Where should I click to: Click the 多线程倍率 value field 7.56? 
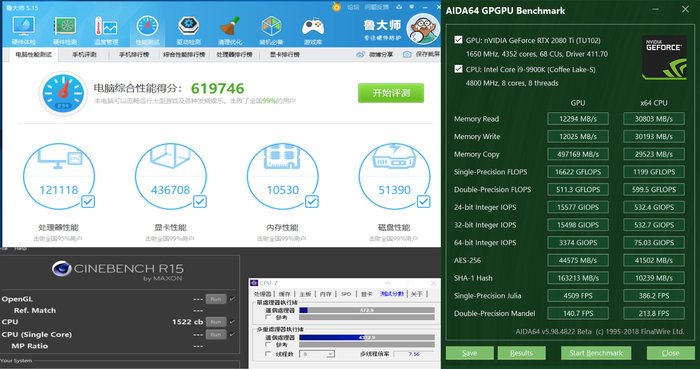pyautogui.click(x=414, y=354)
